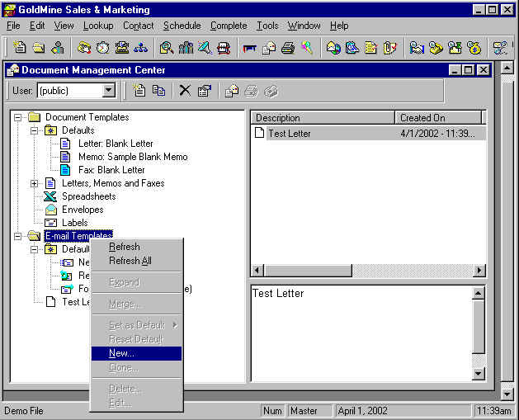Click the hand dialing icon in main toolbar
The height and width of the screenshot is (420, 519).
pyautogui.click(x=83, y=48)
